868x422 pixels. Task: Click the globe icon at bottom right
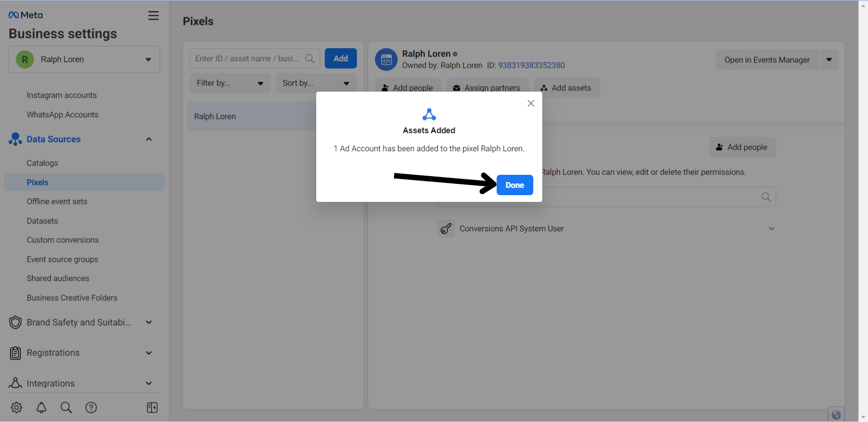pyautogui.click(x=836, y=415)
